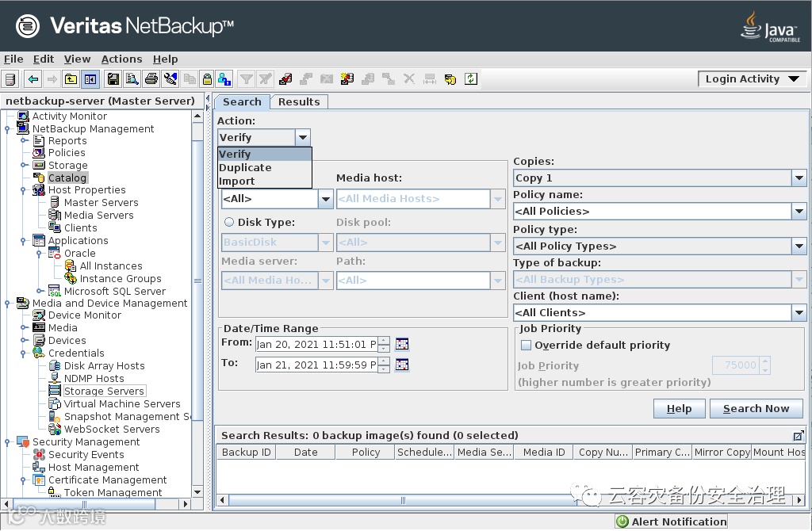Switch to the Search tab
Screen dimensions: 812x531
click(242, 102)
